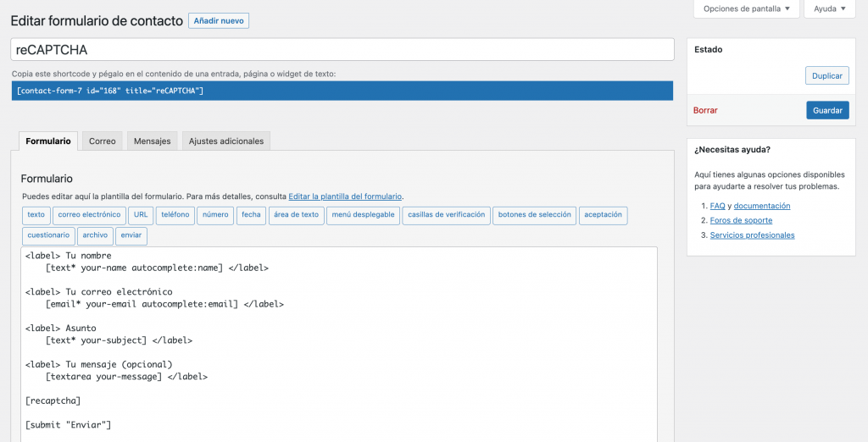Insert a texto tag
868x442 pixels.
(x=36, y=215)
